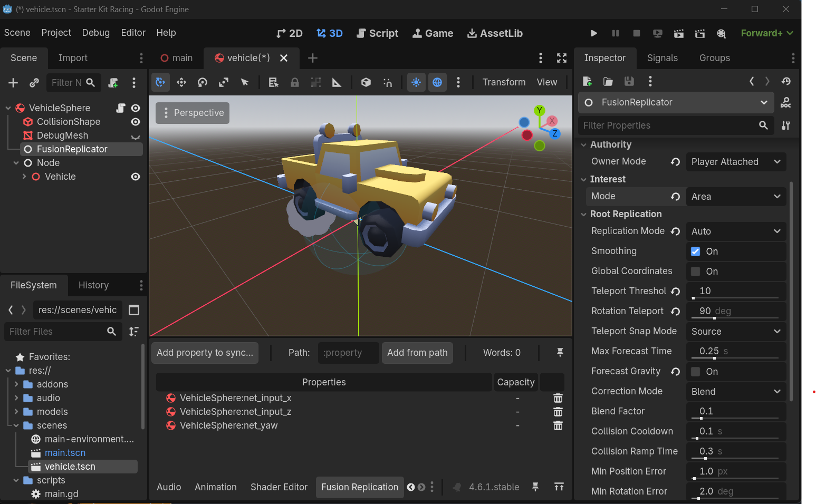Screen dimensions: 816x504
Task: Click the Lock selected node icon
Action: 295,82
